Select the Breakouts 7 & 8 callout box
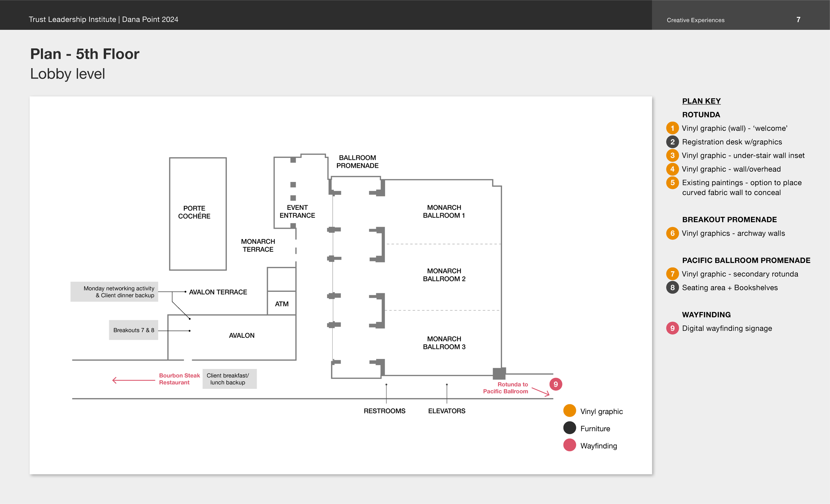 click(133, 330)
